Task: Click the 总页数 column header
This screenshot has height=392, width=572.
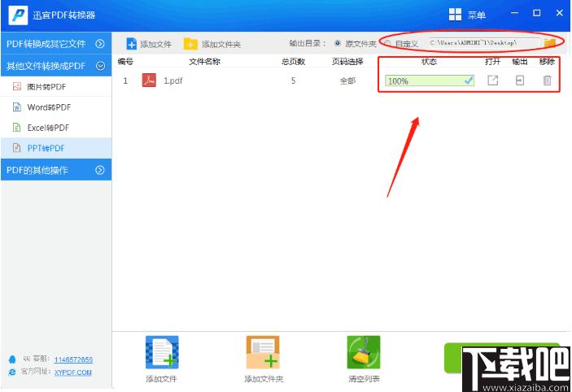Action: (293, 62)
